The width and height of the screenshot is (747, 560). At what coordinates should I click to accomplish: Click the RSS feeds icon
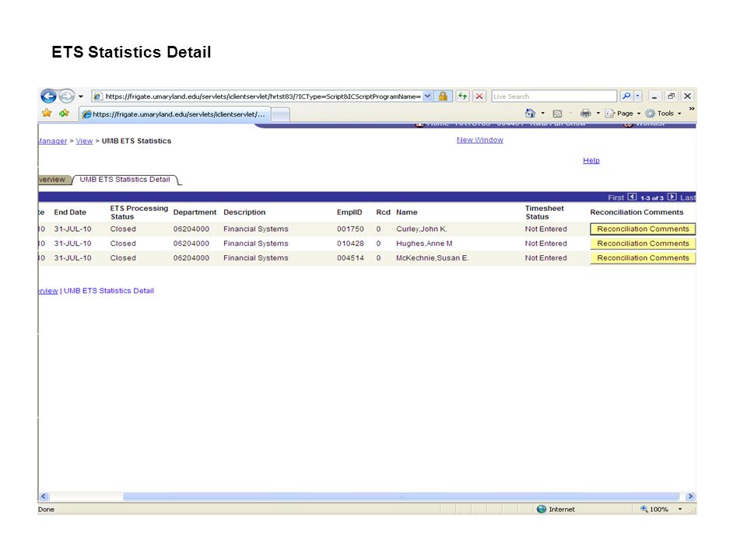tap(557, 114)
